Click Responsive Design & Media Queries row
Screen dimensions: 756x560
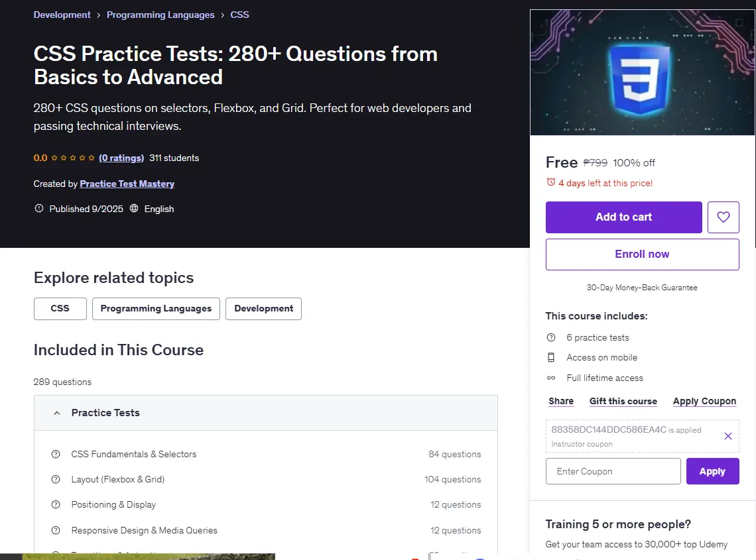(x=266, y=530)
